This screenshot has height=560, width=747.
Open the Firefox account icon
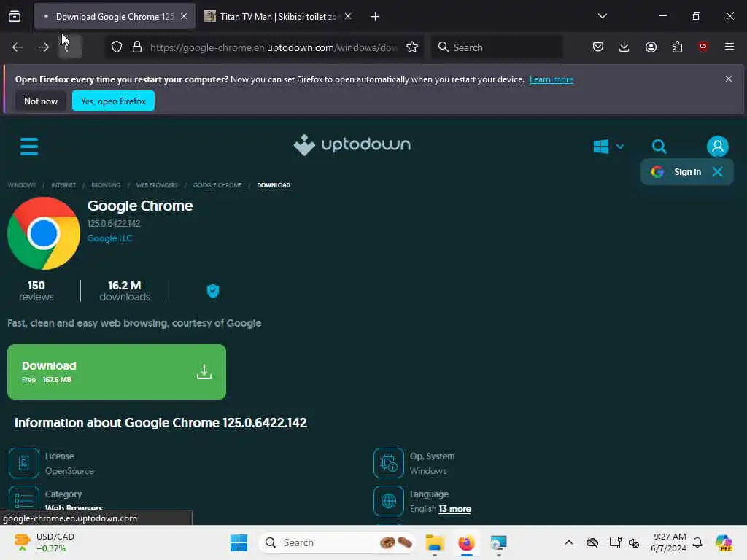pos(651,47)
